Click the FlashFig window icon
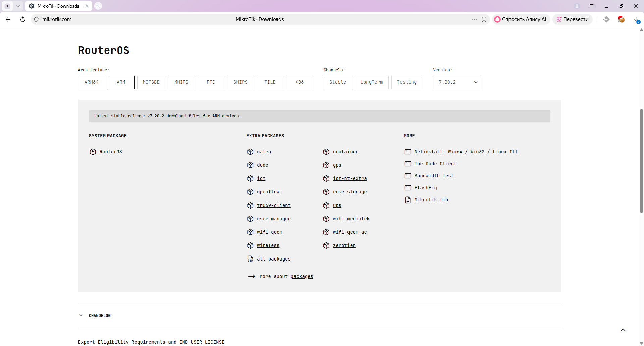The height and width of the screenshot is (346, 644). pos(408,188)
